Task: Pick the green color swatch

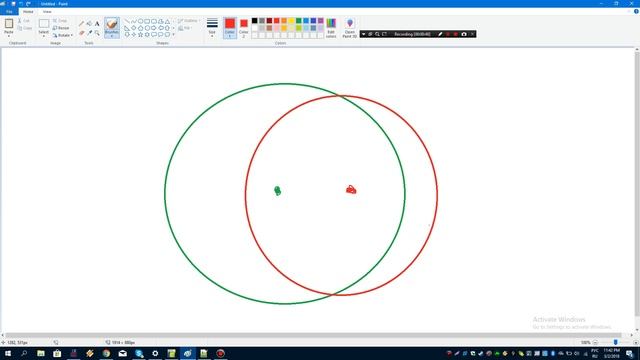Action: pos(298,21)
